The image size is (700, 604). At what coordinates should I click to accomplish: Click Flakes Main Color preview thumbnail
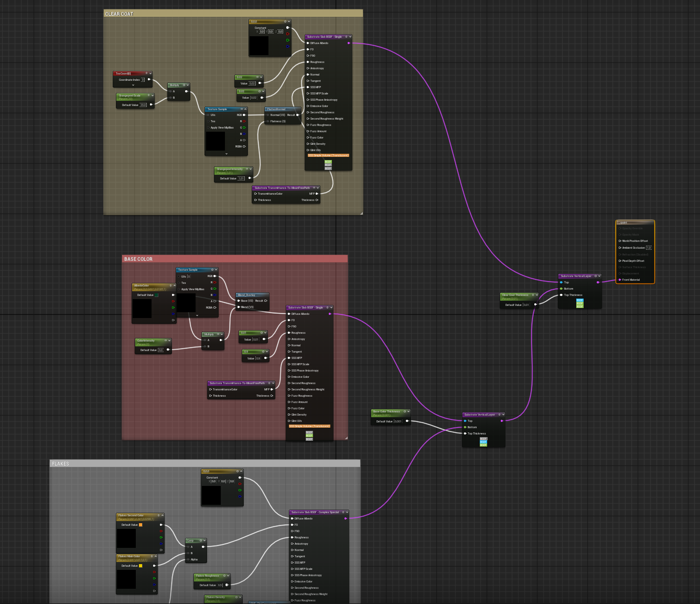[126, 579]
